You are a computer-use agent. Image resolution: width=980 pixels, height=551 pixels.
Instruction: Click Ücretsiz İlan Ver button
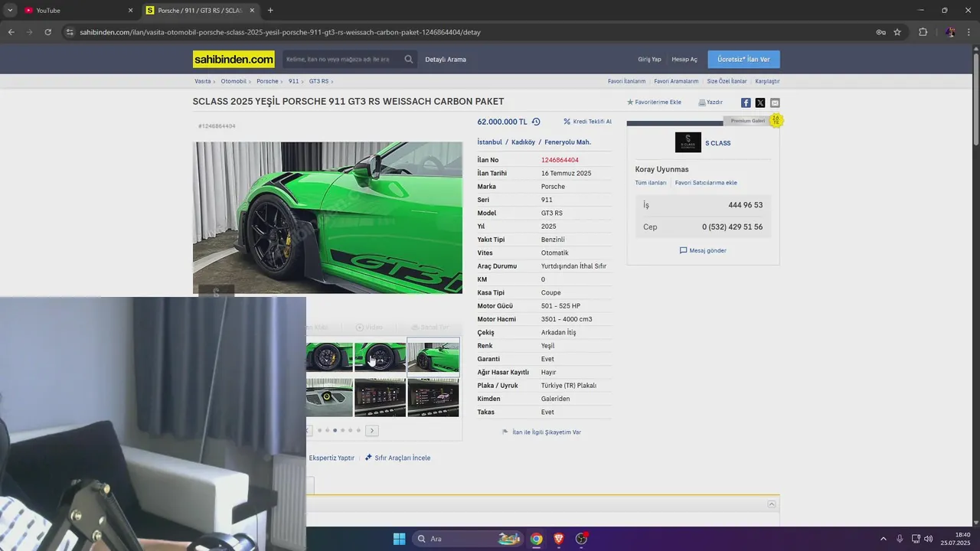click(743, 59)
